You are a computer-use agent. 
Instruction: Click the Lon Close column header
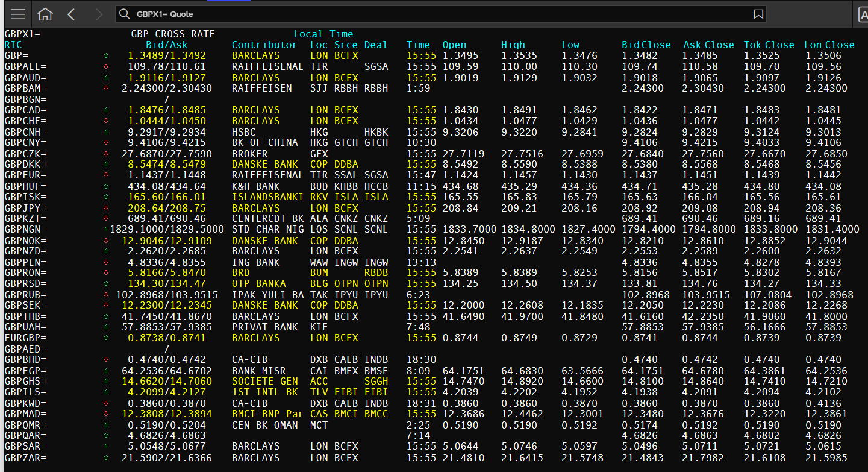point(829,45)
